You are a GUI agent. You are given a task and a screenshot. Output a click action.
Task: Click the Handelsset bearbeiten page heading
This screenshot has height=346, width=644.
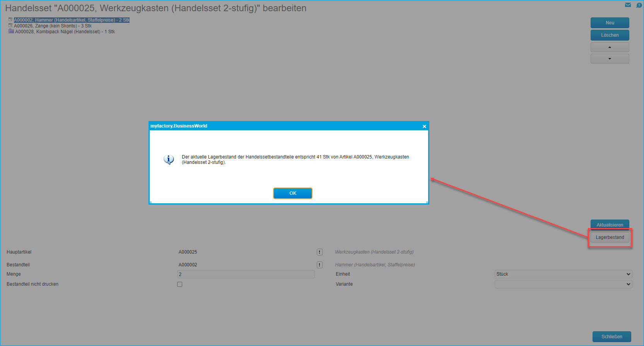(x=156, y=8)
